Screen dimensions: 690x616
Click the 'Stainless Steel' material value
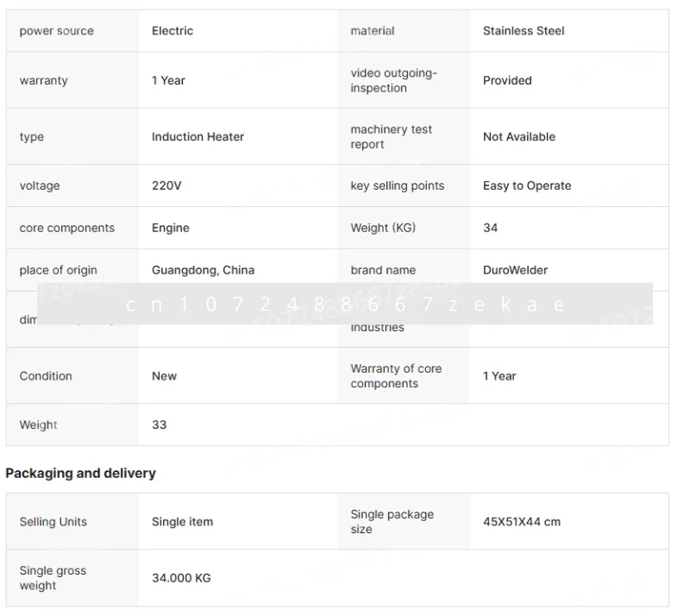point(524,31)
